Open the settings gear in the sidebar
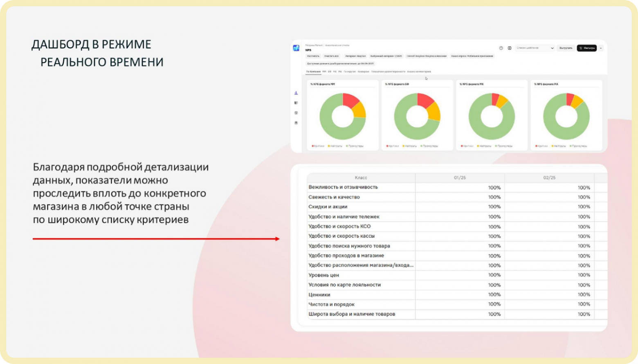638x364 pixels. point(296,113)
